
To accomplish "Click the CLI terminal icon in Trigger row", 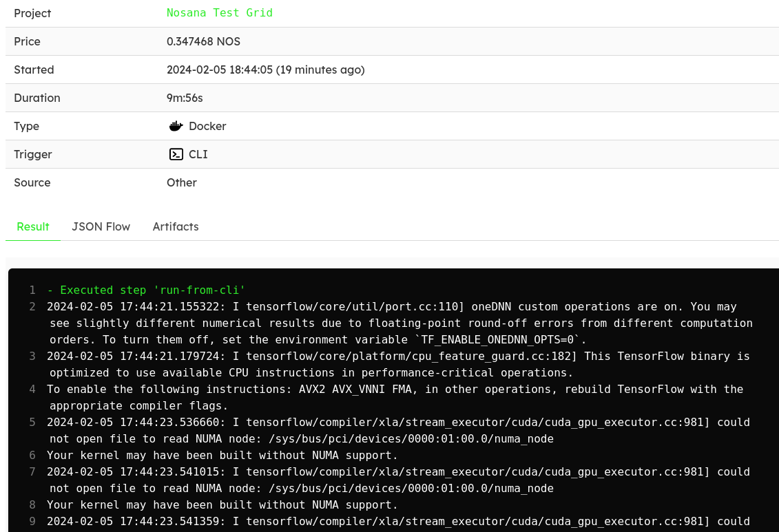I will [176, 154].
